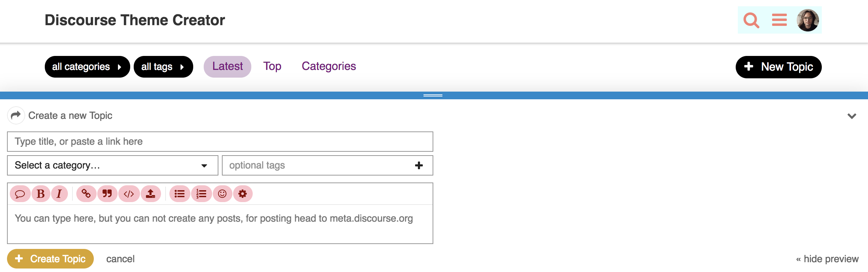
Task: Insert a numbered list
Action: coord(201,194)
